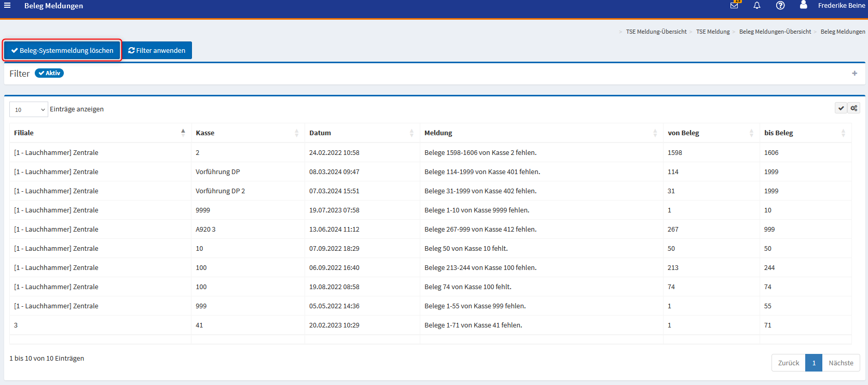Select the row with Kasse Vorführung DP 2
Image resolution: width=868 pixels, height=385 pixels.
[220, 191]
